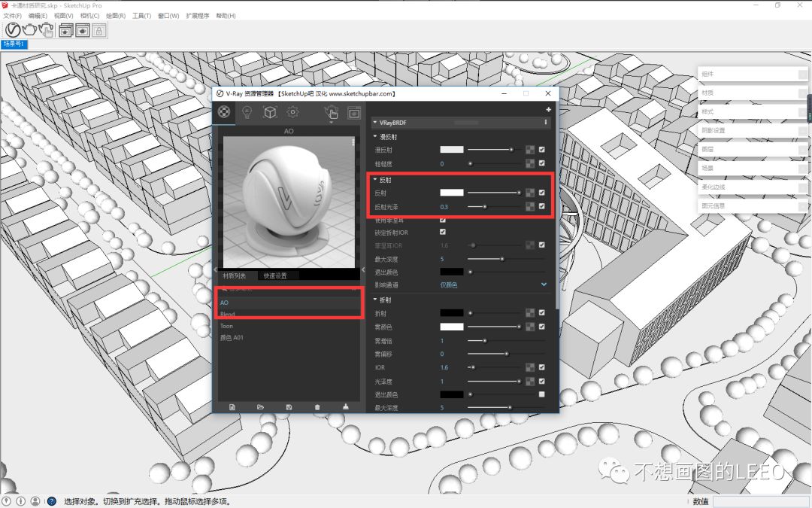Image resolution: width=812 pixels, height=508 pixels.
Task: Click the trash icon to delete material
Action: (x=317, y=406)
